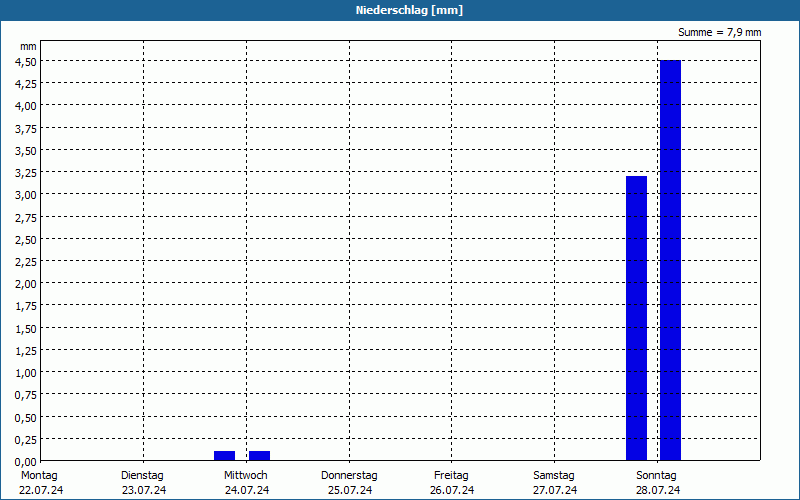Click the 2,25 y-axis value
This screenshot has width=800, height=500.
(x=26, y=262)
